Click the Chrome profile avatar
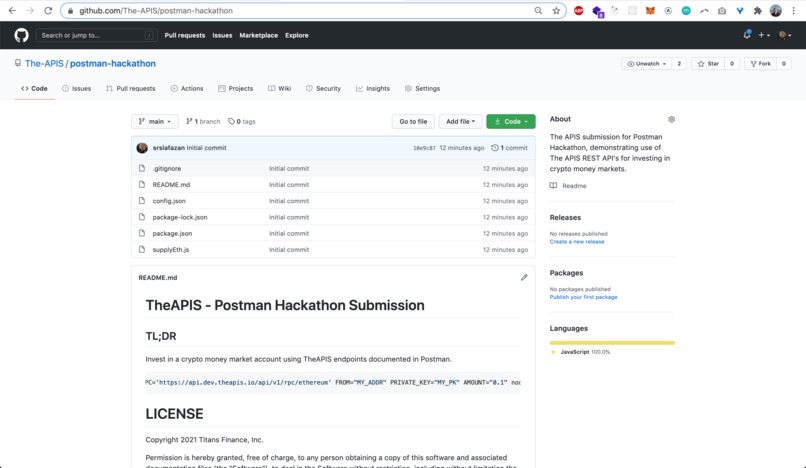This screenshot has height=468, width=806. (x=776, y=10)
